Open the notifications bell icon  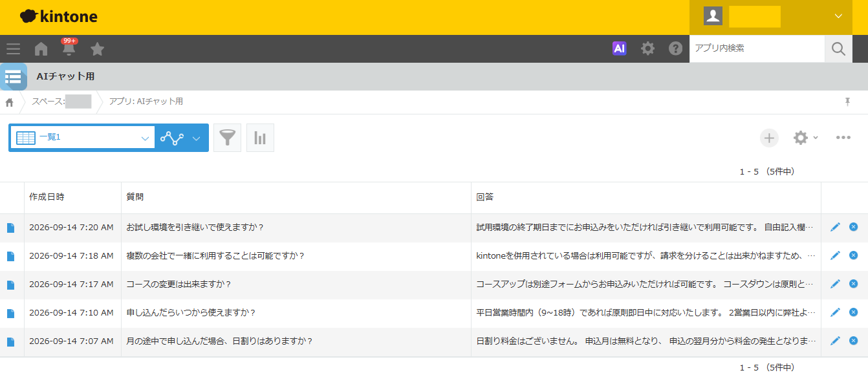coord(69,48)
